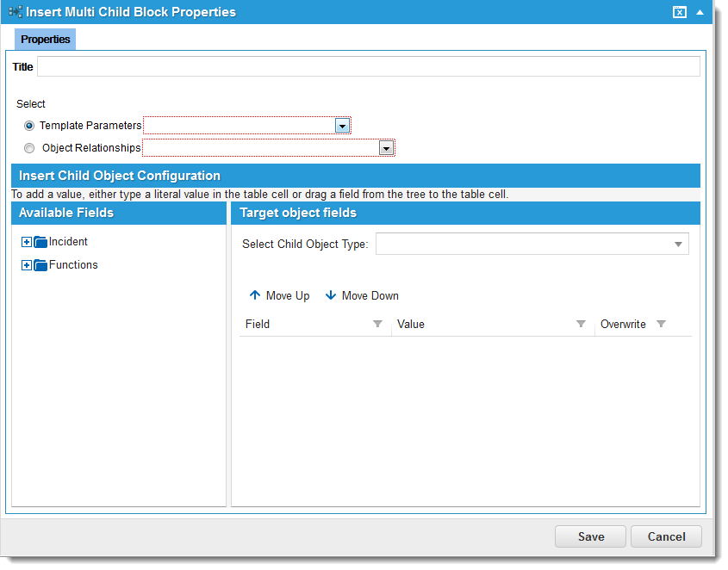Open the Template Parameters dropdown arrow
Image resolution: width=728 pixels, height=570 pixels.
(342, 126)
